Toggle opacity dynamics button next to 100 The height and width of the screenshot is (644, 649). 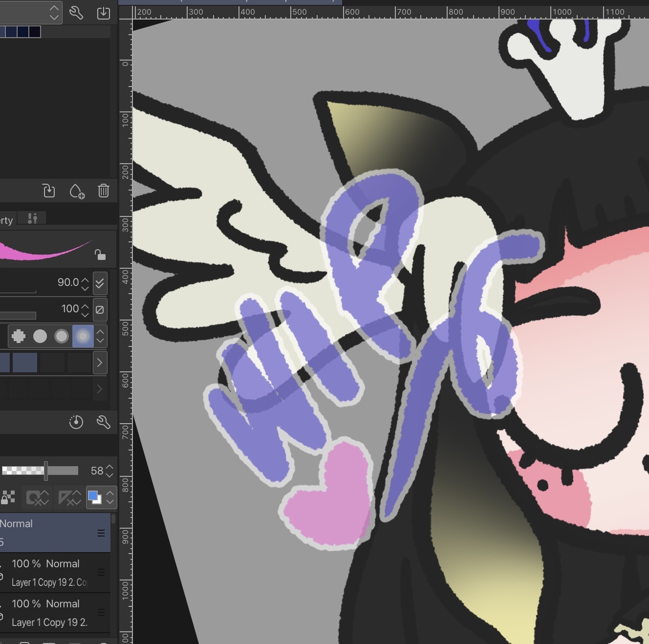pos(100,309)
